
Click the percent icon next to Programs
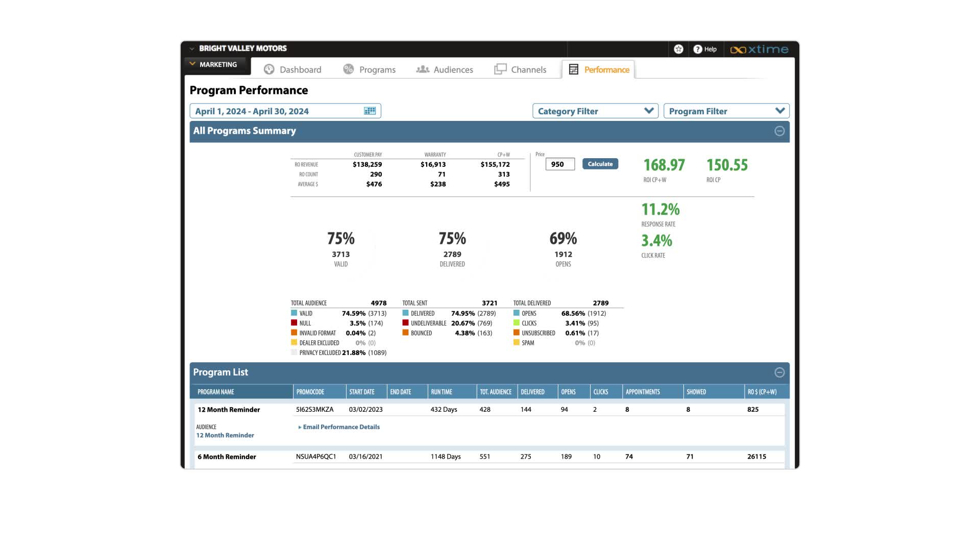tap(349, 69)
